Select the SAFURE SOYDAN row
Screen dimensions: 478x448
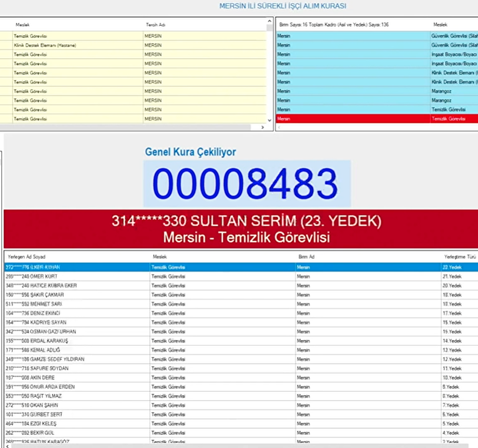point(241,368)
